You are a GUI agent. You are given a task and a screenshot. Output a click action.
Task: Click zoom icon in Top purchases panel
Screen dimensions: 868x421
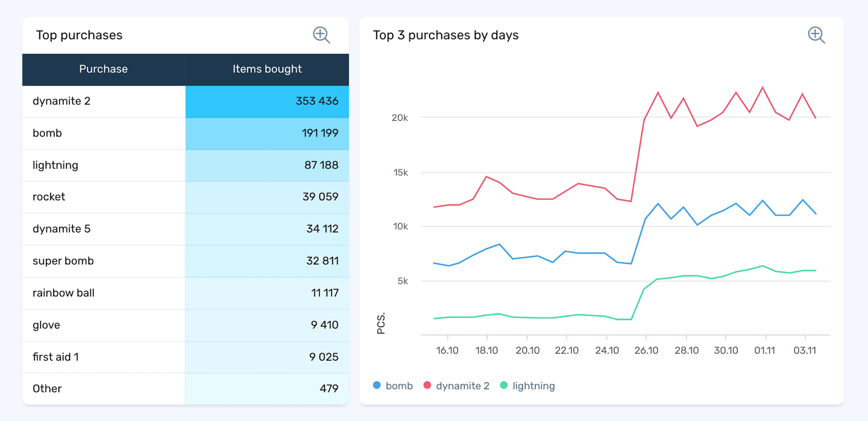pyautogui.click(x=321, y=35)
